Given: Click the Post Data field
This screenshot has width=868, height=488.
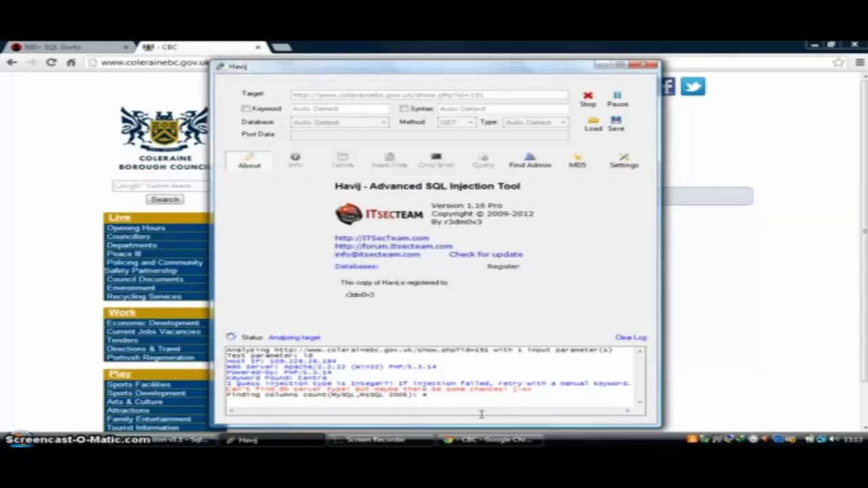Looking at the screenshot, I should tap(429, 135).
